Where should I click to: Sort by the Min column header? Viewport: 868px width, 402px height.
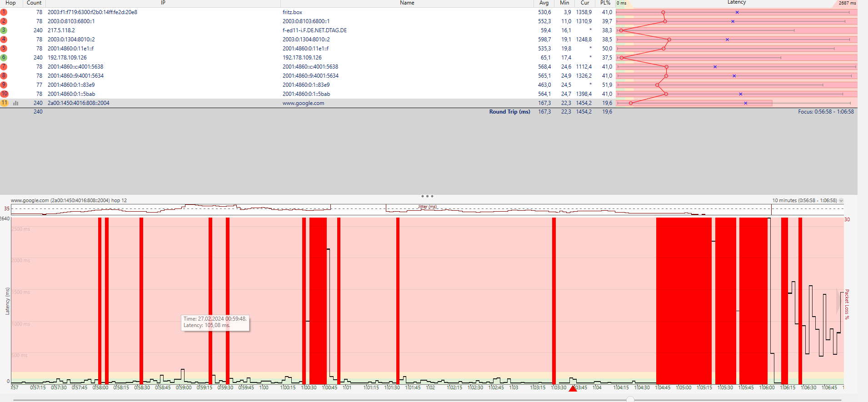(564, 3)
